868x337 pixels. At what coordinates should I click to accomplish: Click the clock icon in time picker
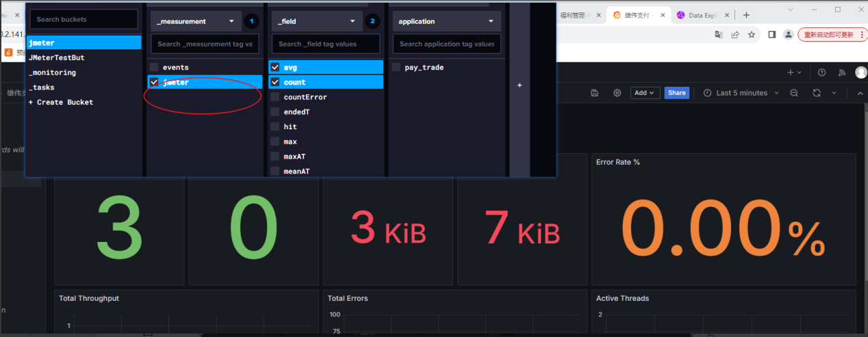click(708, 93)
